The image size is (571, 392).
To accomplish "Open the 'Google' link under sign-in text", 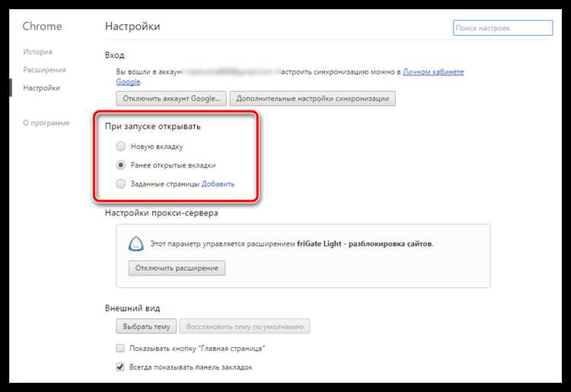I will tap(128, 81).
